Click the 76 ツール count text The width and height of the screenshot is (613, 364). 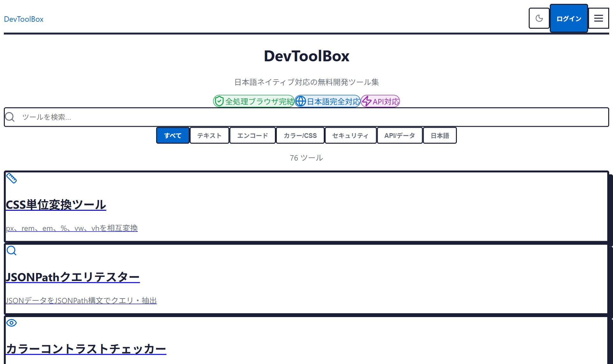point(306,158)
